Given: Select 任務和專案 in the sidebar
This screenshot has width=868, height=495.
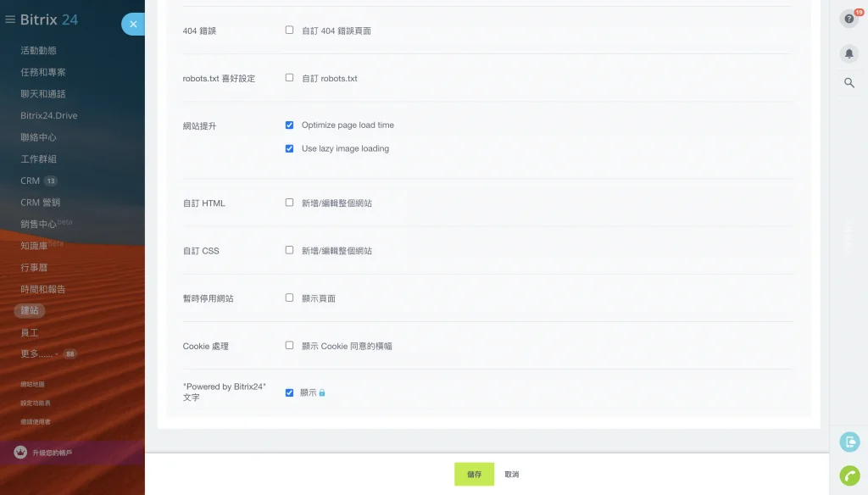Looking at the screenshot, I should pyautogui.click(x=43, y=72).
